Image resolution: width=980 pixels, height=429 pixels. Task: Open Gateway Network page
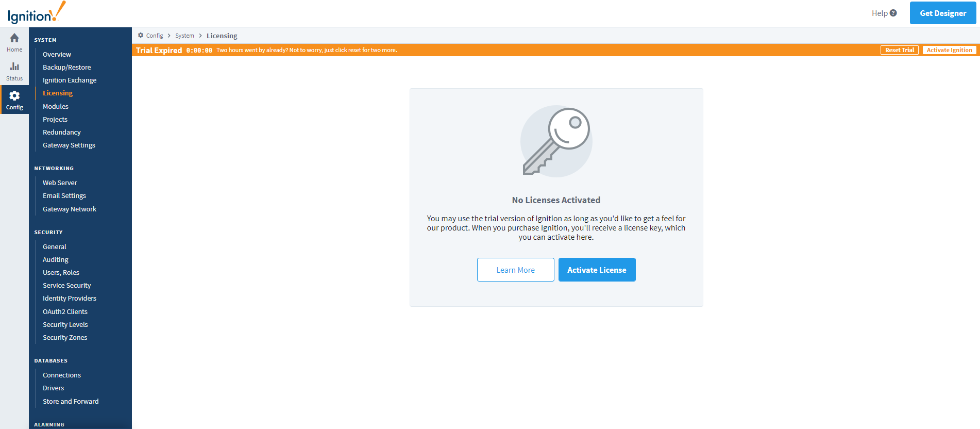coord(70,209)
